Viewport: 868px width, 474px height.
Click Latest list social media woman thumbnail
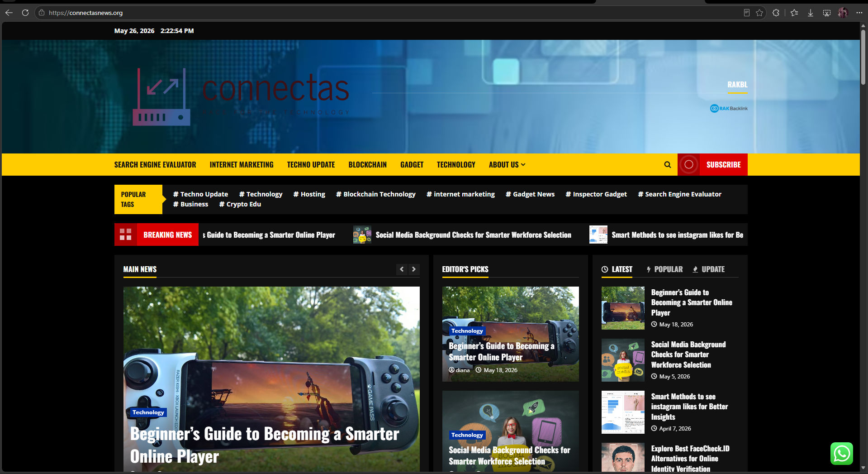(x=623, y=360)
